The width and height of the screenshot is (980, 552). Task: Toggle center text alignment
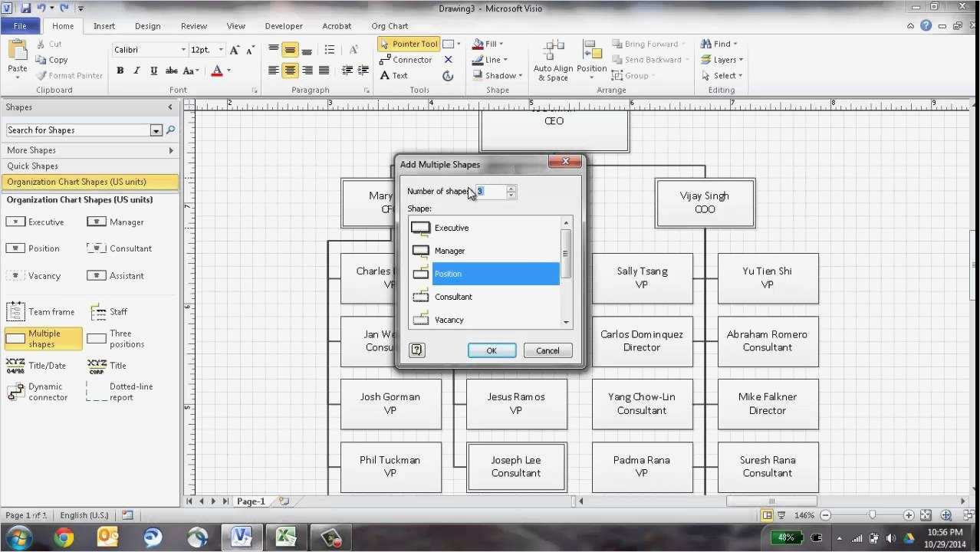click(x=290, y=71)
